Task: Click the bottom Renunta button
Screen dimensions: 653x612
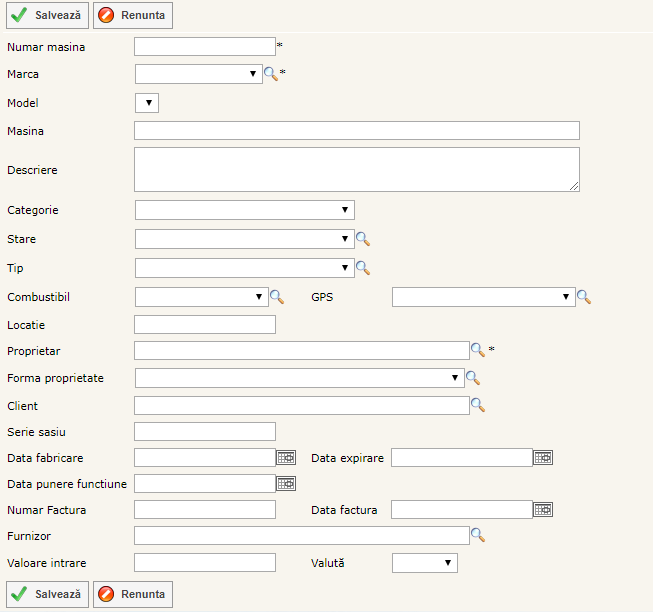Action: 133,594
